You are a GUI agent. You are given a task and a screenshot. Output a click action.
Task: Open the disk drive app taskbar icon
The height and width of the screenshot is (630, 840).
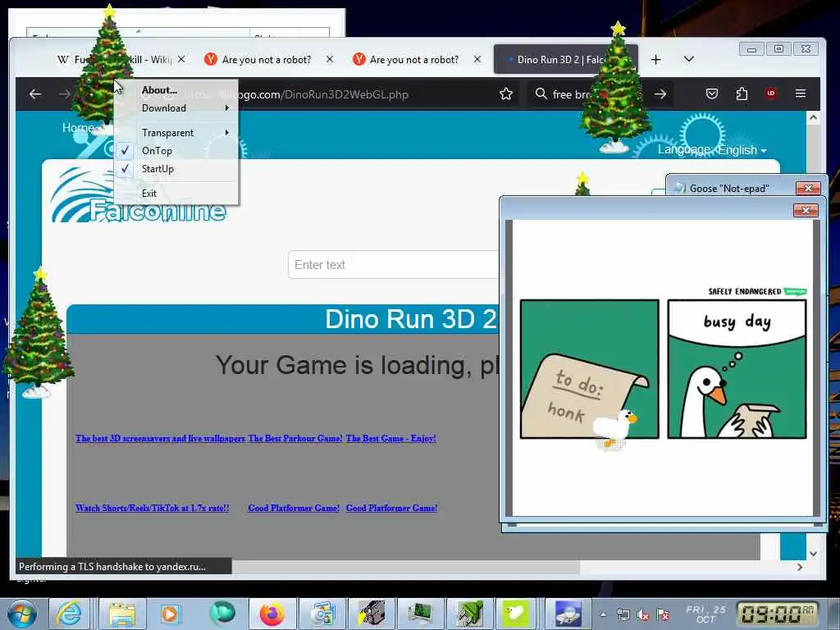(568, 614)
